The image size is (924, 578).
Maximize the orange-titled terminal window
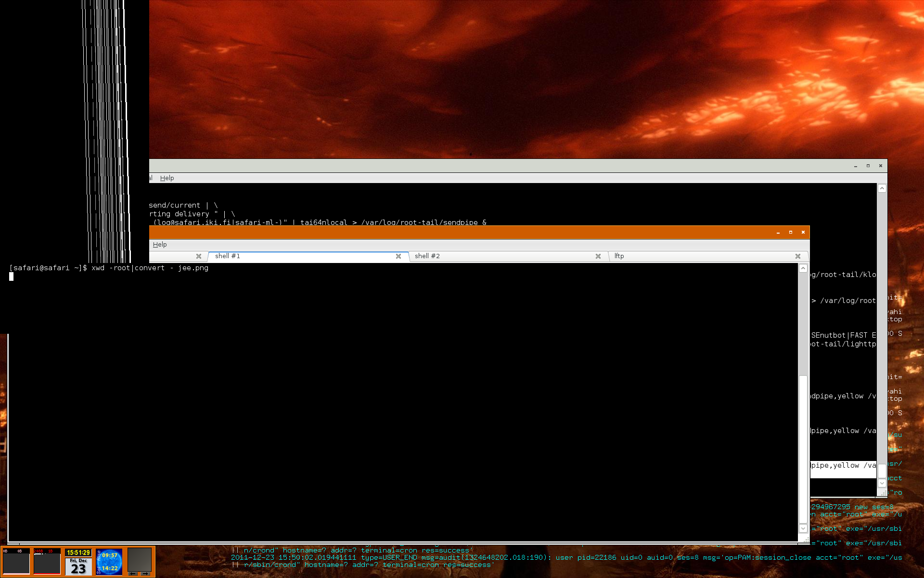[x=791, y=232]
